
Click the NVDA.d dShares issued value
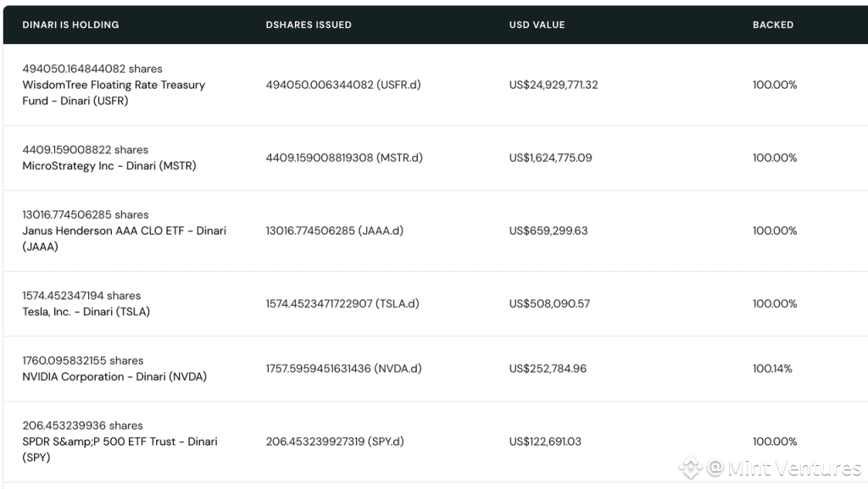[x=343, y=369]
